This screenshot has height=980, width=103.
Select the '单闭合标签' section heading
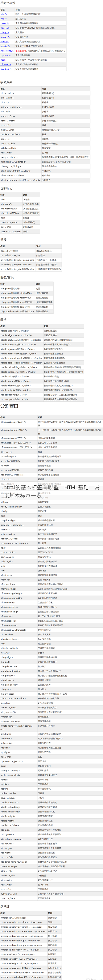point(8,3)
